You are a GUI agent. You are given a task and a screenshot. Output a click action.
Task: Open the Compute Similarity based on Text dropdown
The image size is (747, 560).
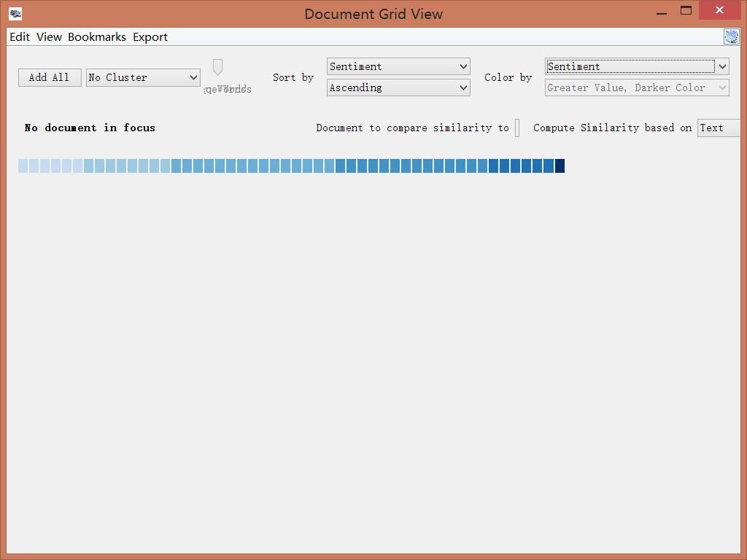coord(718,128)
